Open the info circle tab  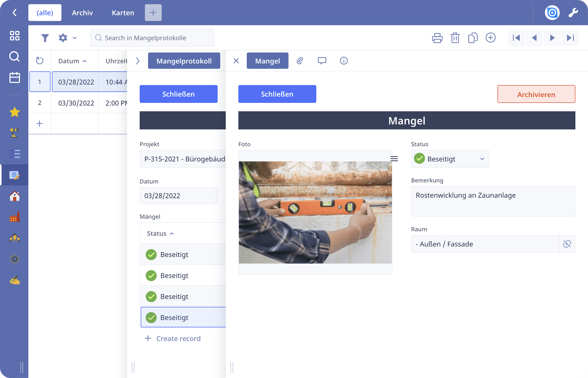point(344,61)
